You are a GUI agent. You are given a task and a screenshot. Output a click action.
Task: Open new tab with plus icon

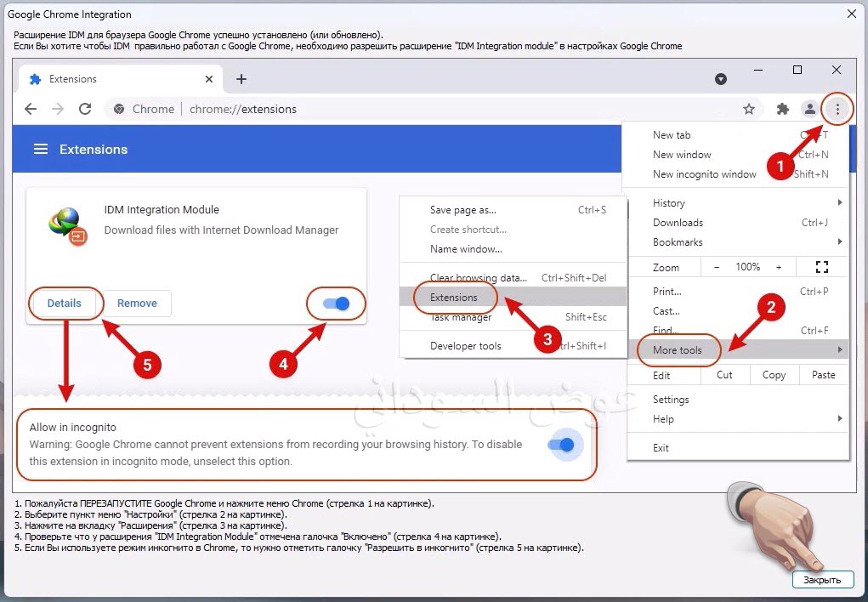(x=241, y=79)
